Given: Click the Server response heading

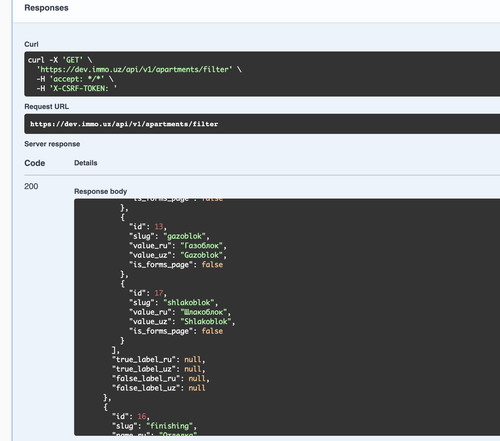Looking at the screenshot, I should (52, 144).
